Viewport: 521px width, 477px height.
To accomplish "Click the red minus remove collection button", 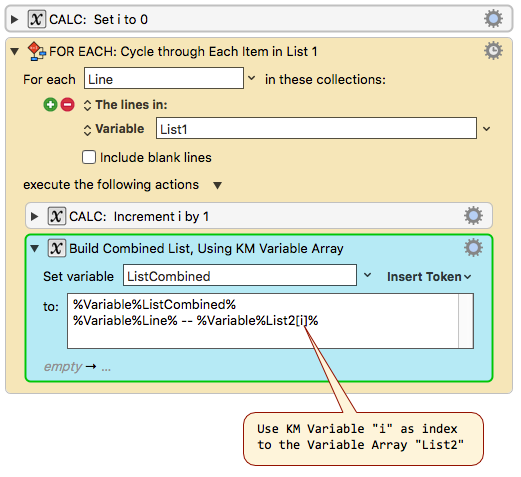I will tap(68, 105).
